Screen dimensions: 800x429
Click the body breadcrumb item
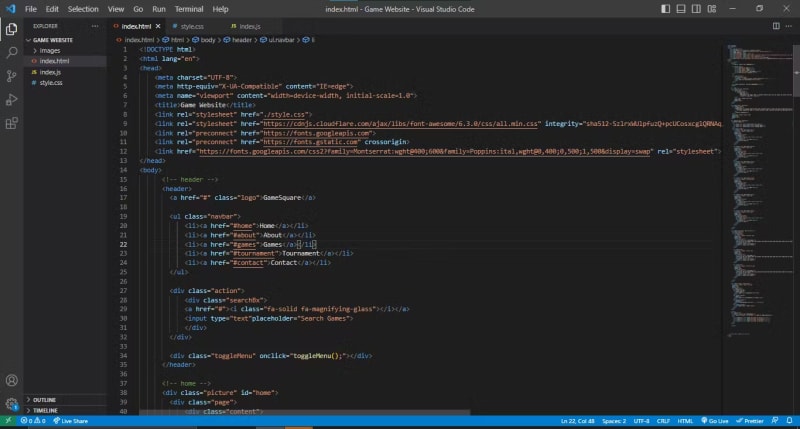click(204, 40)
